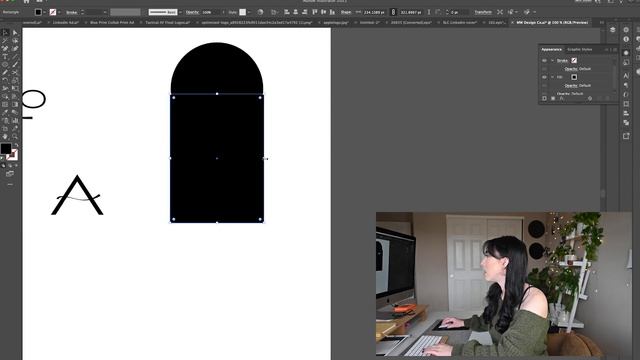Open the Graphic Styles panel tab
Screen dimensions: 640x360
pyautogui.click(x=580, y=49)
